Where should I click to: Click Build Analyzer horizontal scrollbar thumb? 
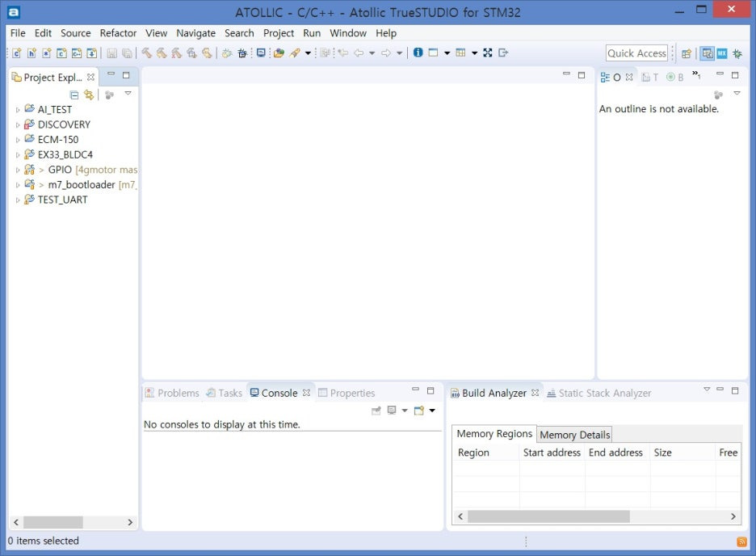point(548,516)
